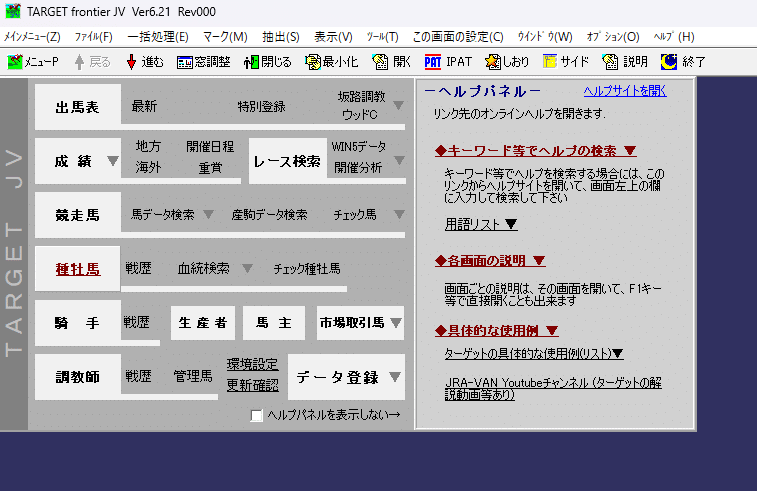Open the 表示(V) menu

[333, 37]
